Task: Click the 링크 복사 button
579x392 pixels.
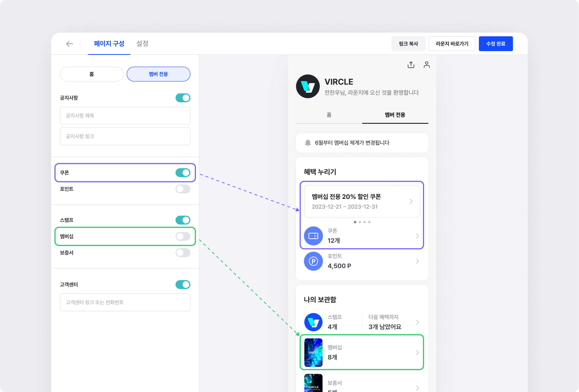Action: point(408,44)
